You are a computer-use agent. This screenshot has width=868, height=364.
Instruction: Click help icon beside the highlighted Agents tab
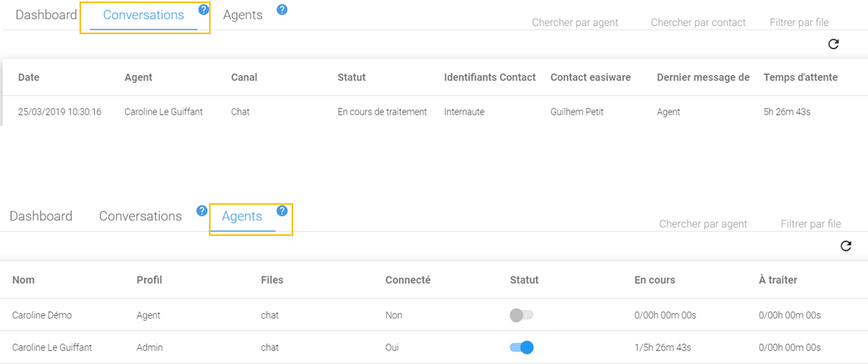click(282, 211)
